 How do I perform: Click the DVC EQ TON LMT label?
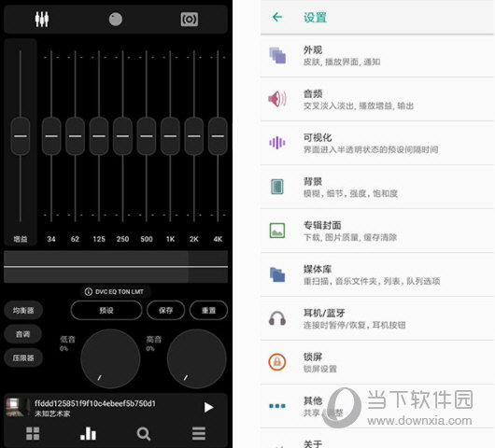click(x=120, y=292)
